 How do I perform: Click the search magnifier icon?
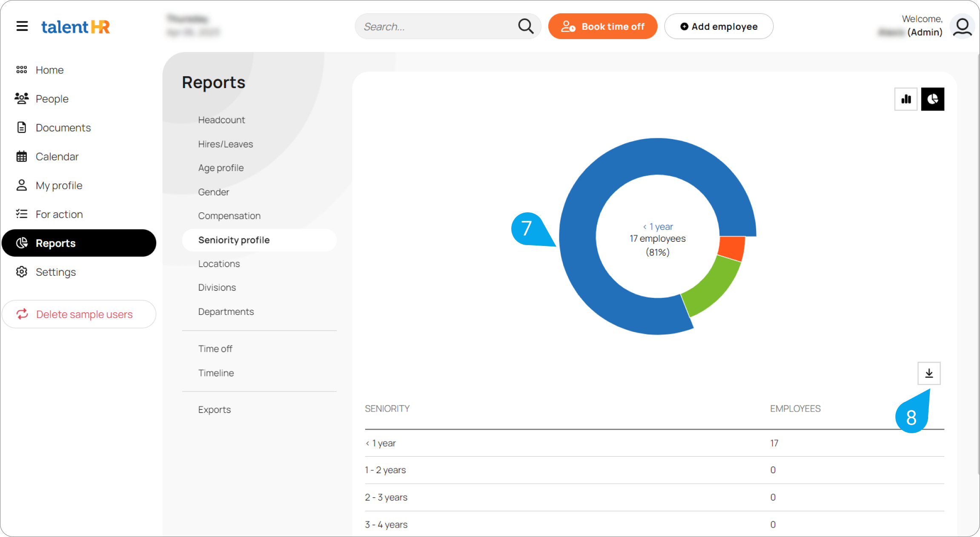[526, 26]
